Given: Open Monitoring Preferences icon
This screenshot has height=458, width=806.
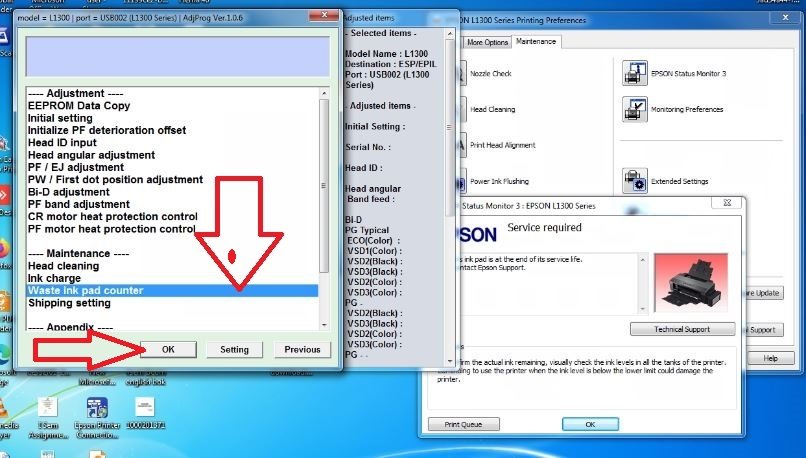Looking at the screenshot, I should point(635,109).
